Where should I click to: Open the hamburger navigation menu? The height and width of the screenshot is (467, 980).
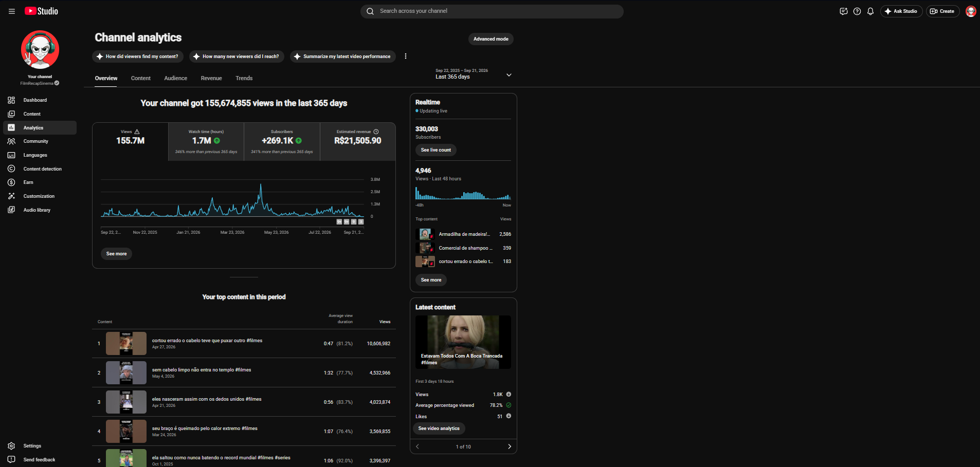pos(12,11)
